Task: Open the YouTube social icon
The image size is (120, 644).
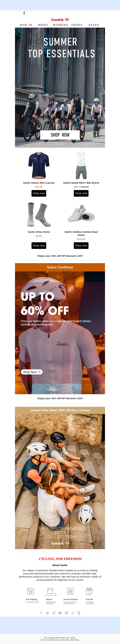Action: point(60,613)
